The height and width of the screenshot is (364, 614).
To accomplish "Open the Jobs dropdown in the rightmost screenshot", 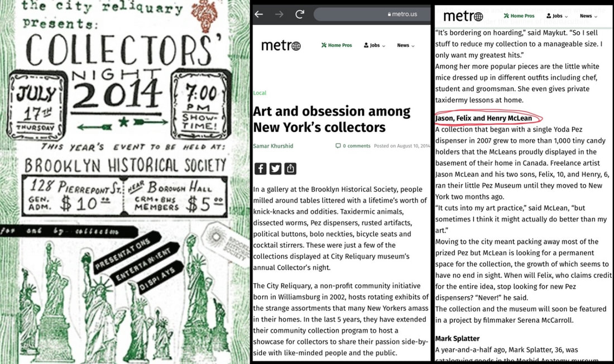I will point(557,16).
